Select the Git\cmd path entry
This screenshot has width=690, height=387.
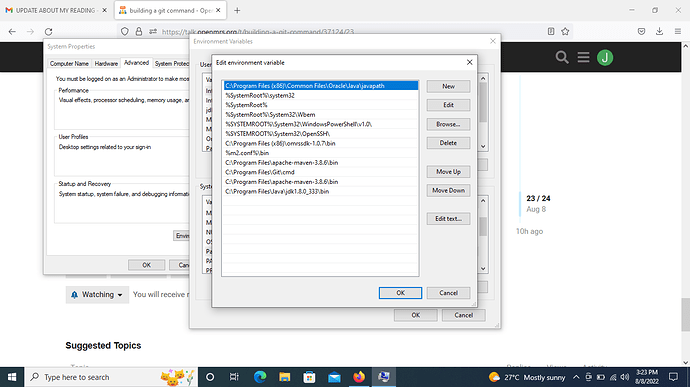(x=321, y=172)
